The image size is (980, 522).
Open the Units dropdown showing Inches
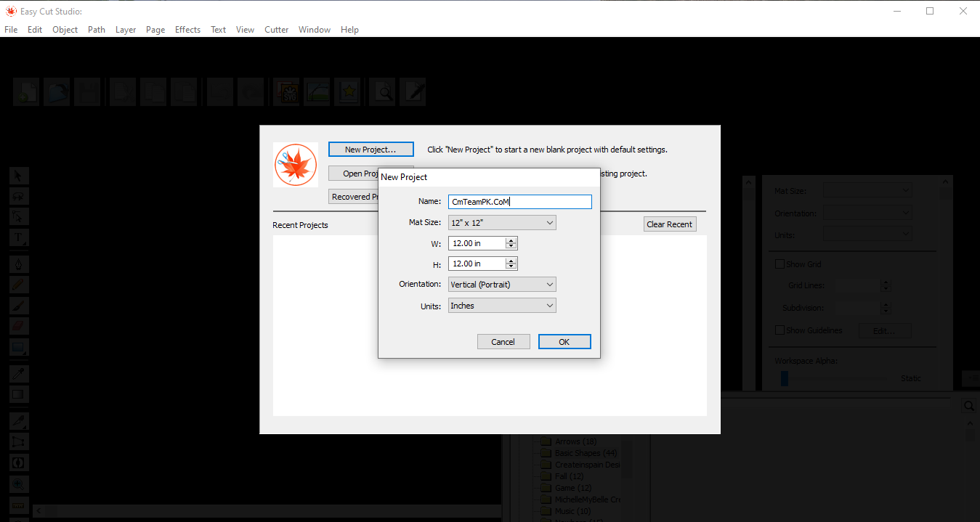point(502,306)
